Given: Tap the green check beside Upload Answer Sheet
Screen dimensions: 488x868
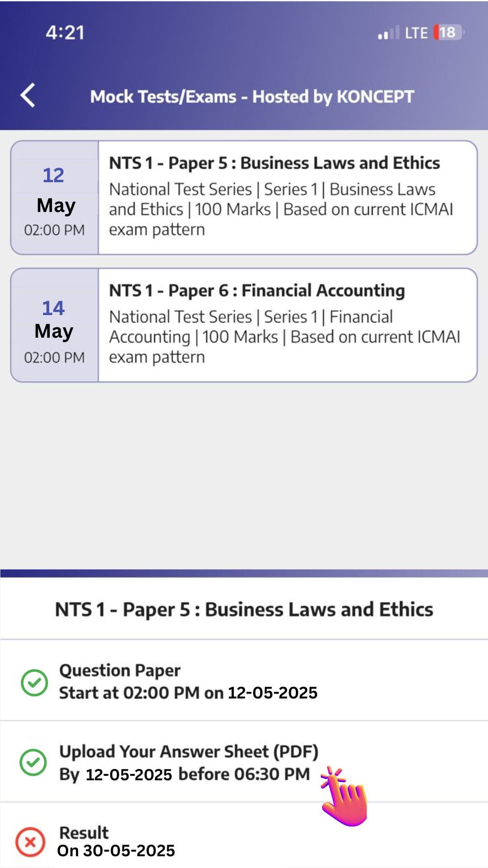Looking at the screenshot, I should [x=33, y=762].
